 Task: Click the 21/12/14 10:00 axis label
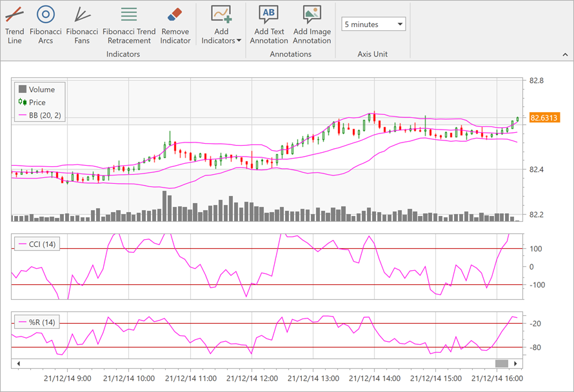[129, 378]
